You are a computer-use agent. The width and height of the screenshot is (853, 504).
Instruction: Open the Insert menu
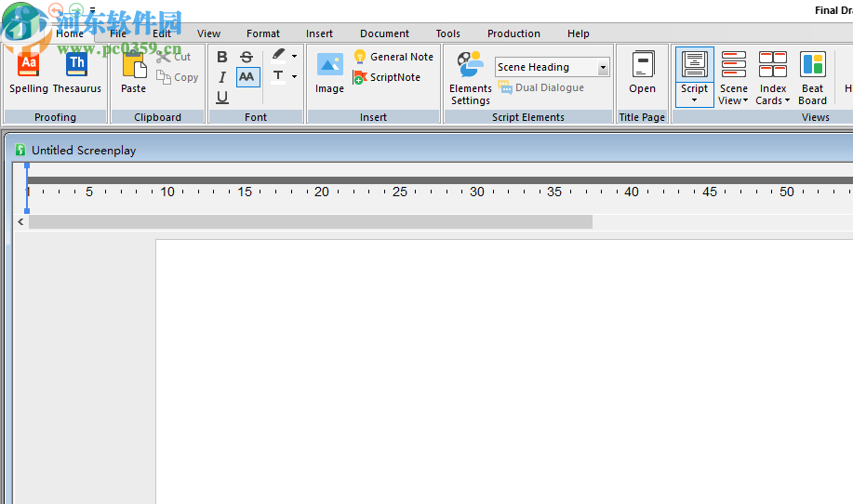pyautogui.click(x=319, y=33)
